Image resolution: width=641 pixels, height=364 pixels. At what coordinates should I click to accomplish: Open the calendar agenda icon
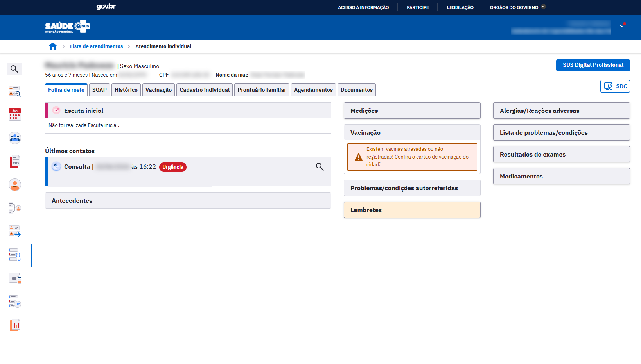pos(15,114)
